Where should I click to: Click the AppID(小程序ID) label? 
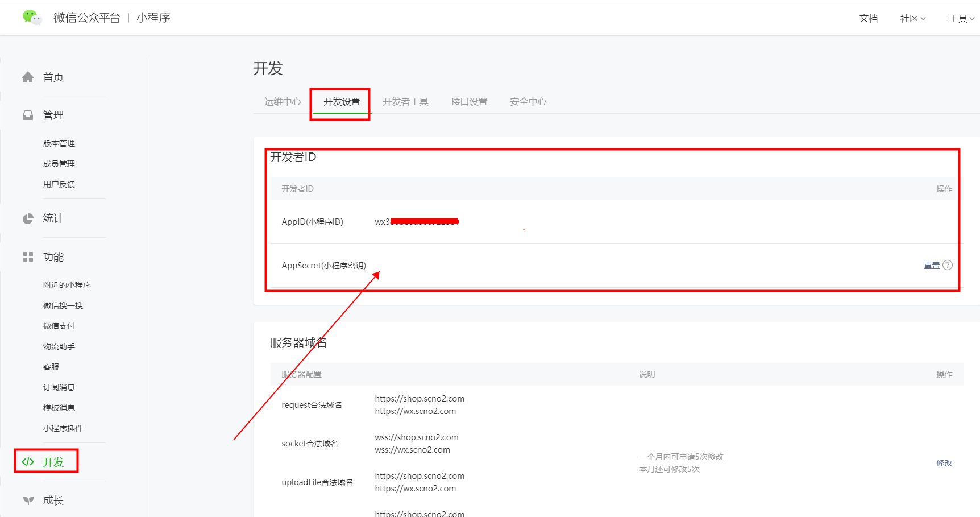click(313, 222)
